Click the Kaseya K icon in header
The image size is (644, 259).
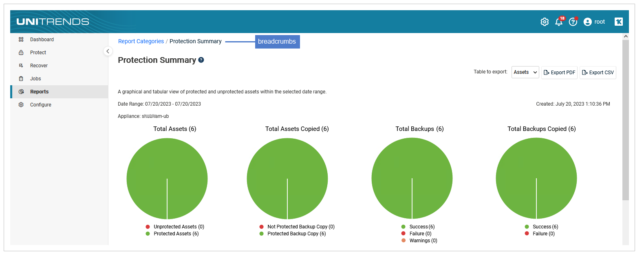click(x=618, y=22)
